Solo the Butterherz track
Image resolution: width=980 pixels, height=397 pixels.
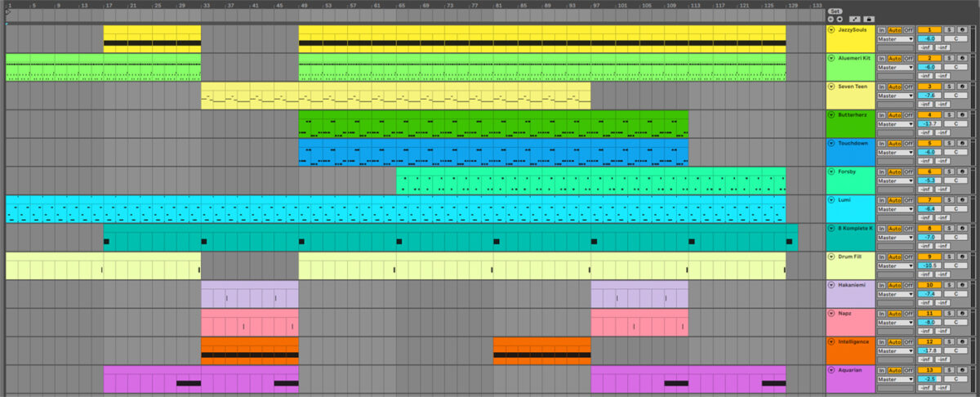(949, 114)
